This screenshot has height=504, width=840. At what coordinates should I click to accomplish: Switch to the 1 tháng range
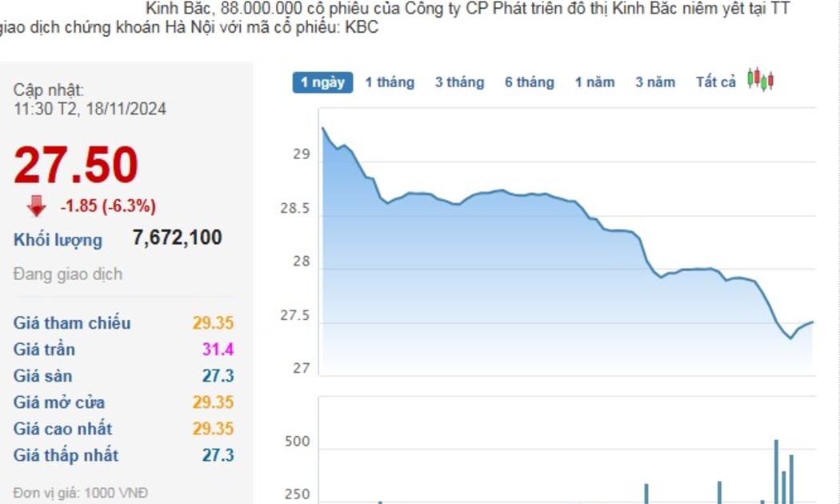pyautogui.click(x=390, y=82)
